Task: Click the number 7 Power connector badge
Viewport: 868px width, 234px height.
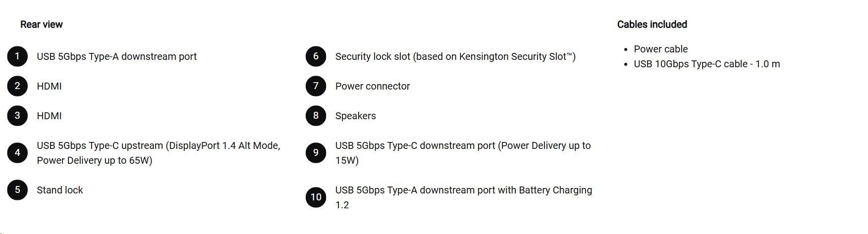Action: pos(316,86)
